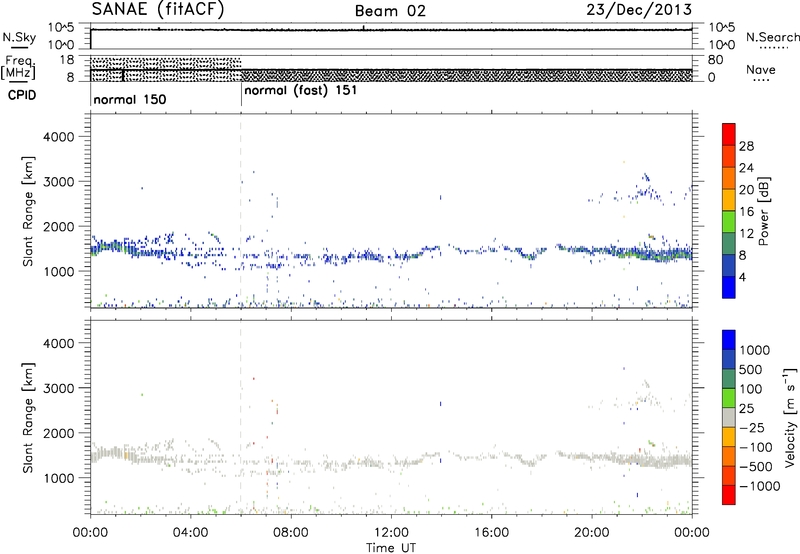Click the SANAE (fitACF) plot title
The height and width of the screenshot is (554, 800).
tap(158, 9)
